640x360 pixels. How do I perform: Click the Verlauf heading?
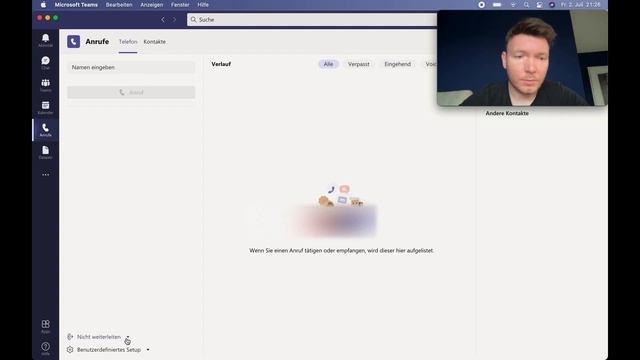coord(221,64)
